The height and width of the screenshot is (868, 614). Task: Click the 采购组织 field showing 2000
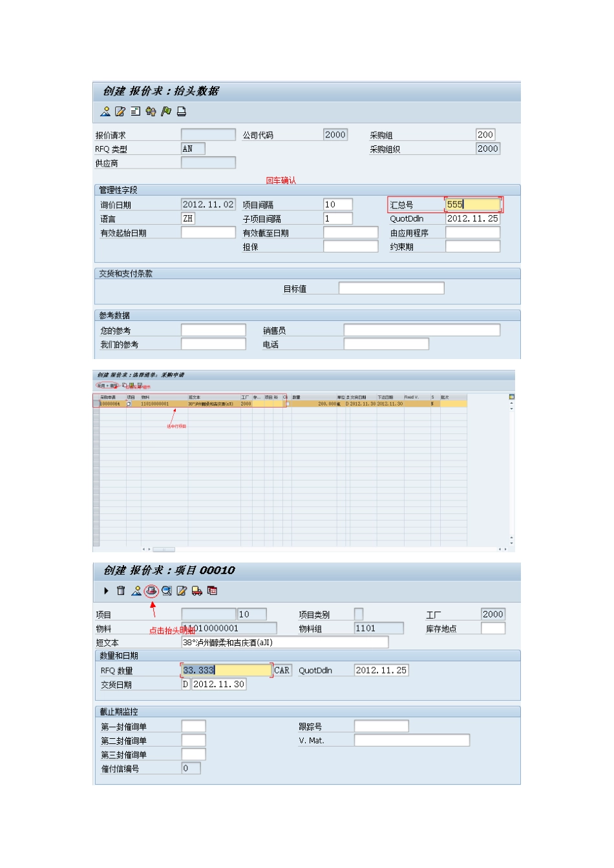point(488,149)
